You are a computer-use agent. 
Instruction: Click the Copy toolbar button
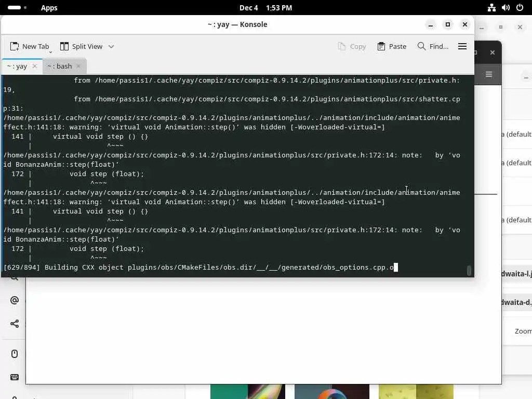point(352,46)
